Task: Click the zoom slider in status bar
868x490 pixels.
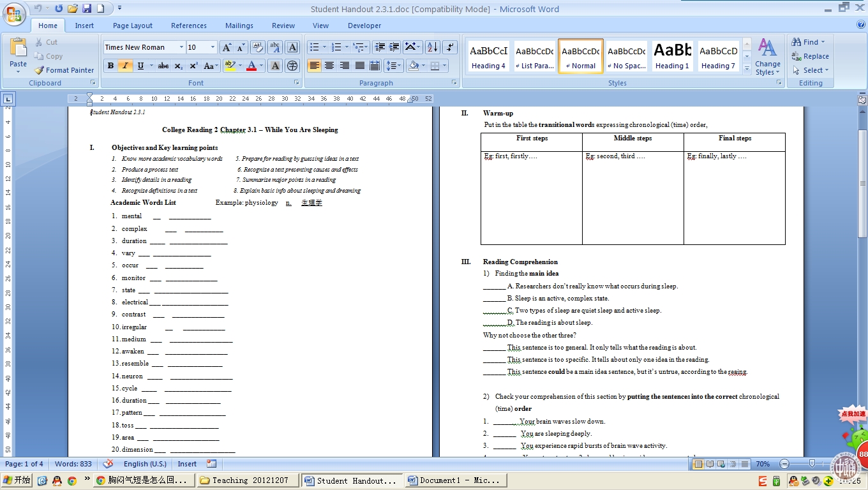Action: pyautogui.click(x=812, y=464)
